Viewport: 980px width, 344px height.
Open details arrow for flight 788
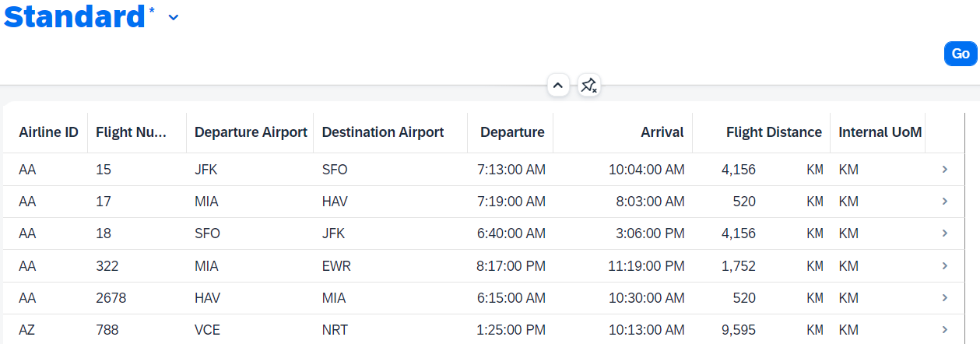click(x=944, y=330)
